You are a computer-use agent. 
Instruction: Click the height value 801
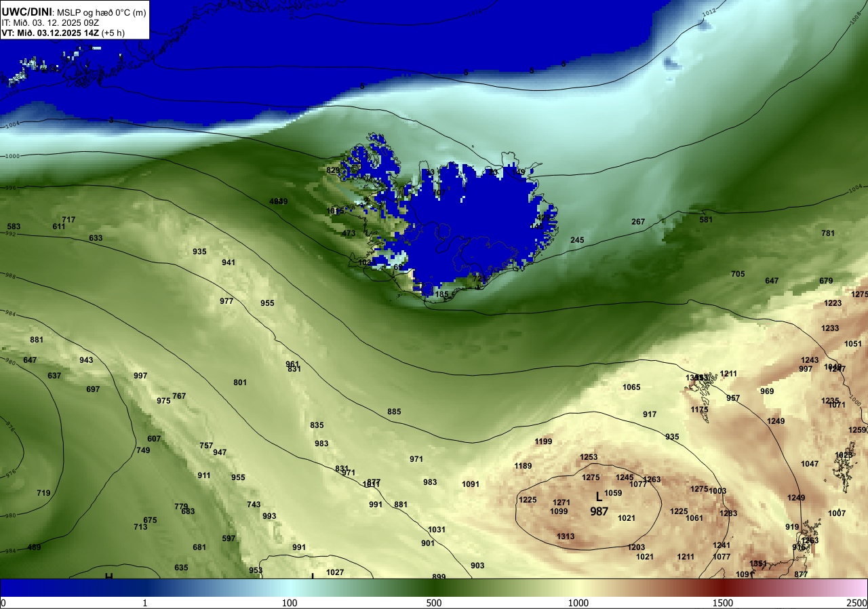[x=240, y=382]
